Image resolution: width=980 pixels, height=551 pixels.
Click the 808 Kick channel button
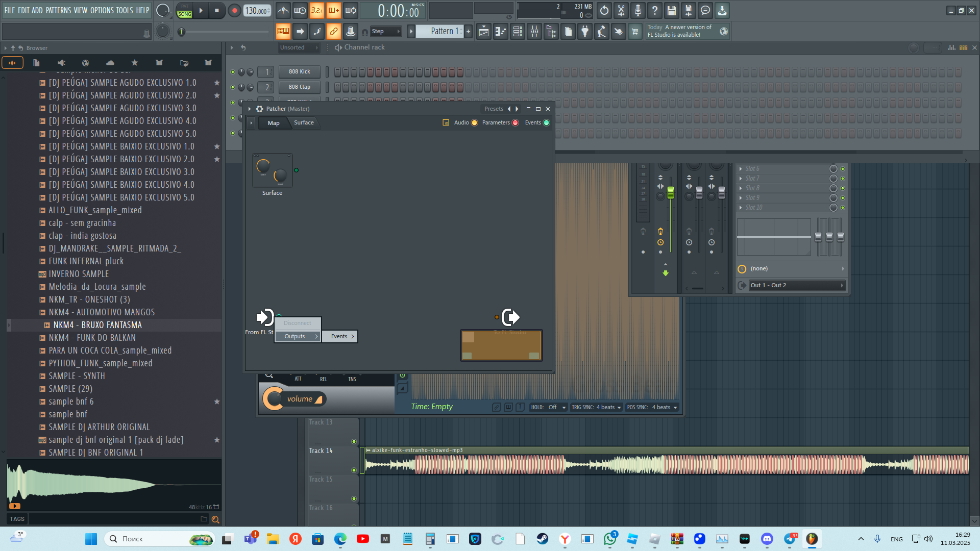point(300,72)
